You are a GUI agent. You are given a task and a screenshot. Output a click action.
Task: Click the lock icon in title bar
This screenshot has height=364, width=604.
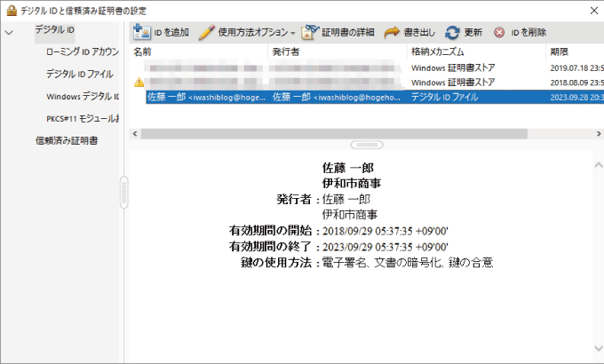pos(12,10)
